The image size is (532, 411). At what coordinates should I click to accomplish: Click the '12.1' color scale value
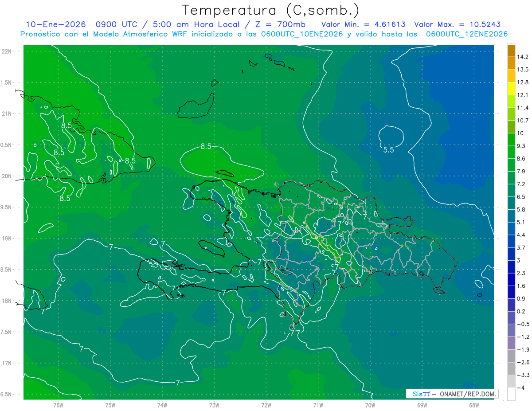click(x=523, y=95)
